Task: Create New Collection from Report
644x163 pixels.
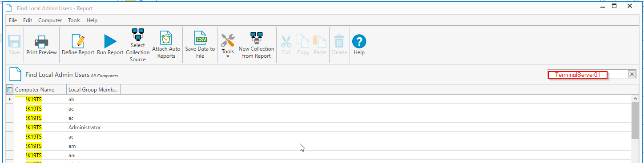Action: click(257, 45)
